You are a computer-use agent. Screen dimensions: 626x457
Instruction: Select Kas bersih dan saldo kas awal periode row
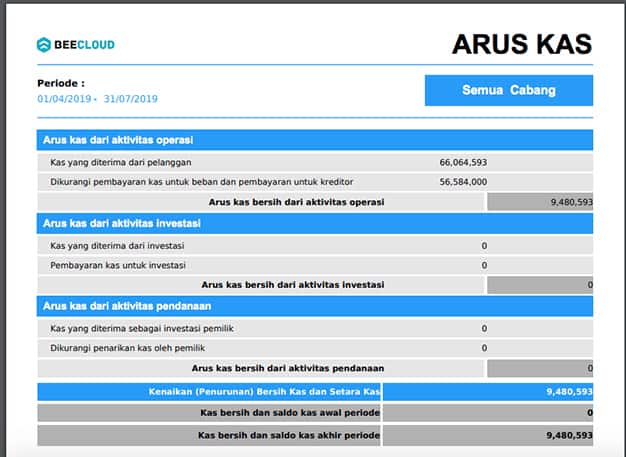[290, 413]
